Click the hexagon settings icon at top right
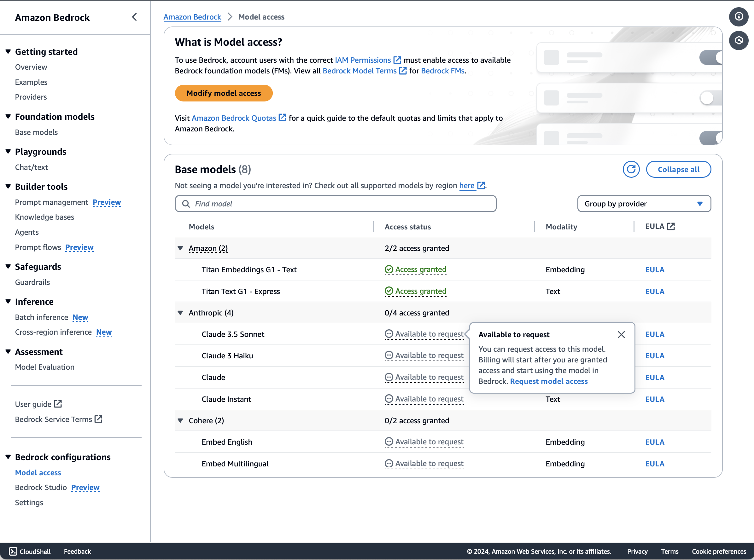 (739, 40)
